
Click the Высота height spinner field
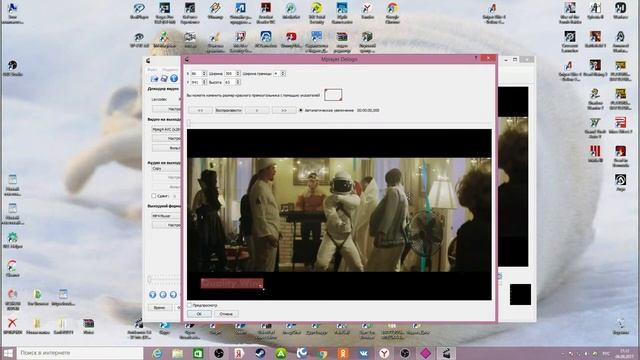pos(232,82)
